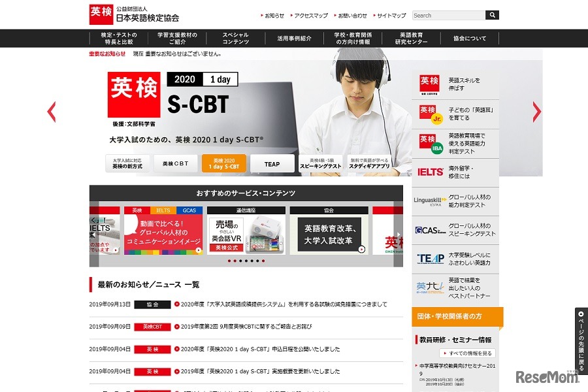Click red arrow icon beside 実施概要を更新 news

coord(177,372)
